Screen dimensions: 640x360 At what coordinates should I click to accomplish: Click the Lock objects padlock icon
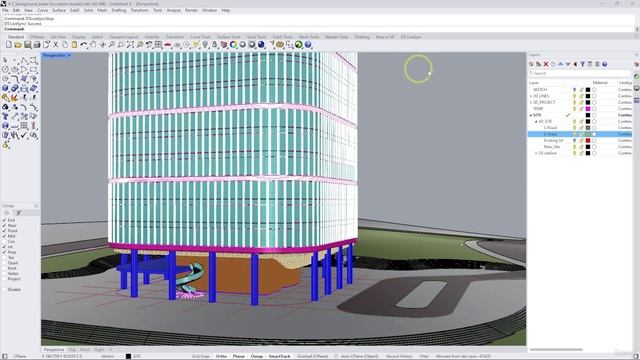215,44
